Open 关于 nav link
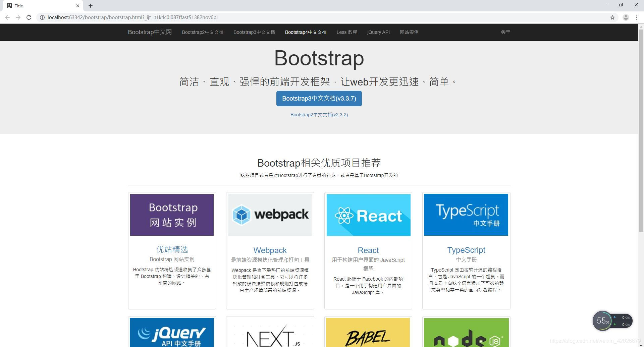This screenshot has height=347, width=644. tap(505, 32)
